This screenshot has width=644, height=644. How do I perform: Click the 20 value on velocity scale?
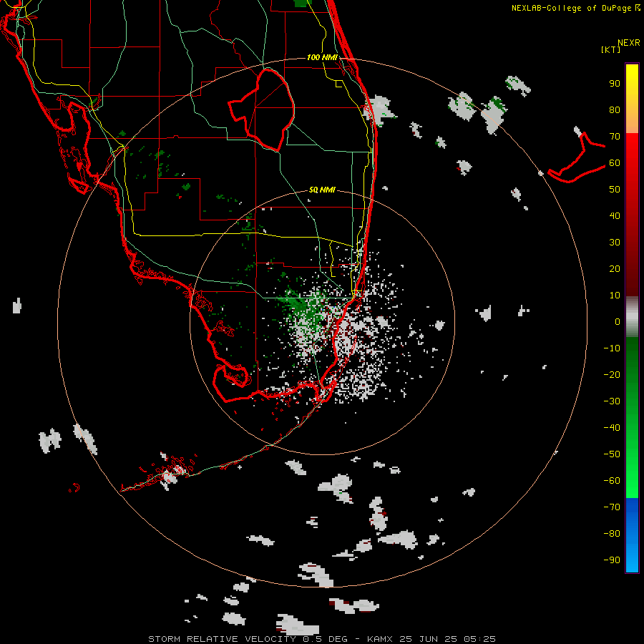pyautogui.click(x=615, y=269)
